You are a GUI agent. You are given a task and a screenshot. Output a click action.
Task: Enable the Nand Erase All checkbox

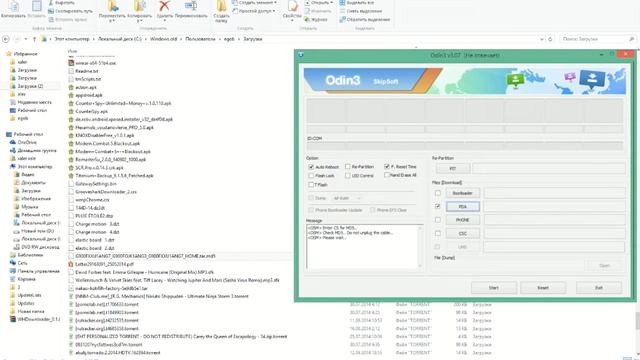click(387, 175)
